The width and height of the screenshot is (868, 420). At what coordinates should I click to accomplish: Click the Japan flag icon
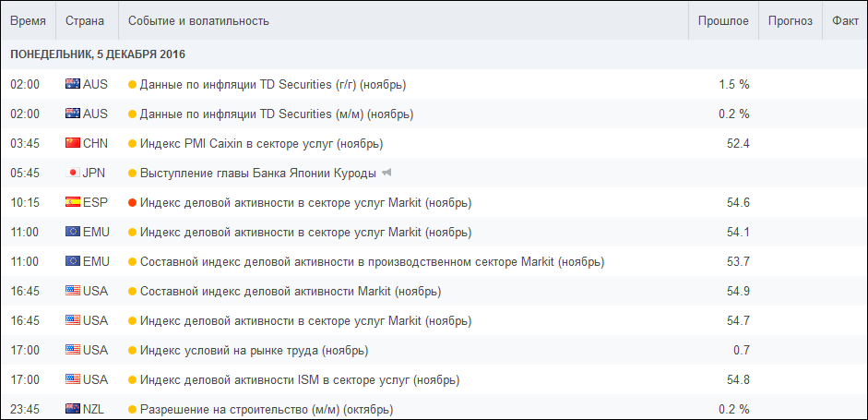tap(72, 174)
